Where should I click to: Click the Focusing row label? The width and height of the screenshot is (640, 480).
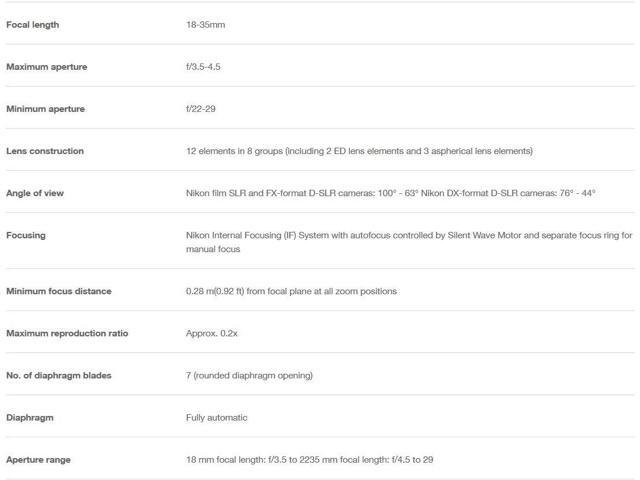pyautogui.click(x=26, y=236)
